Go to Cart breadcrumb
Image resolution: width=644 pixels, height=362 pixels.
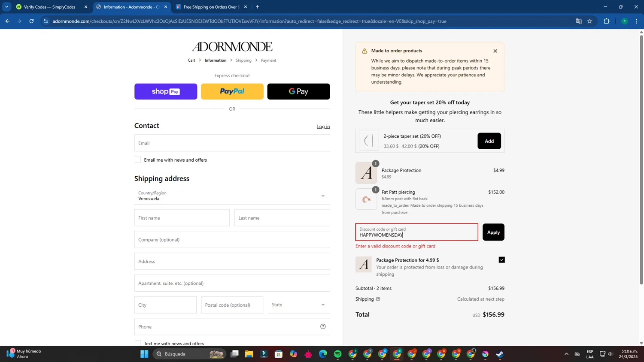point(191,60)
